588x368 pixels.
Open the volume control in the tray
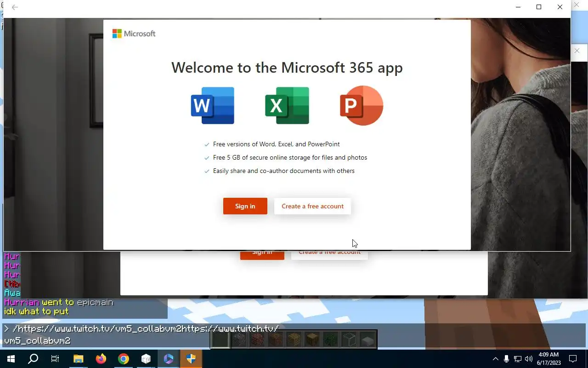tap(528, 359)
